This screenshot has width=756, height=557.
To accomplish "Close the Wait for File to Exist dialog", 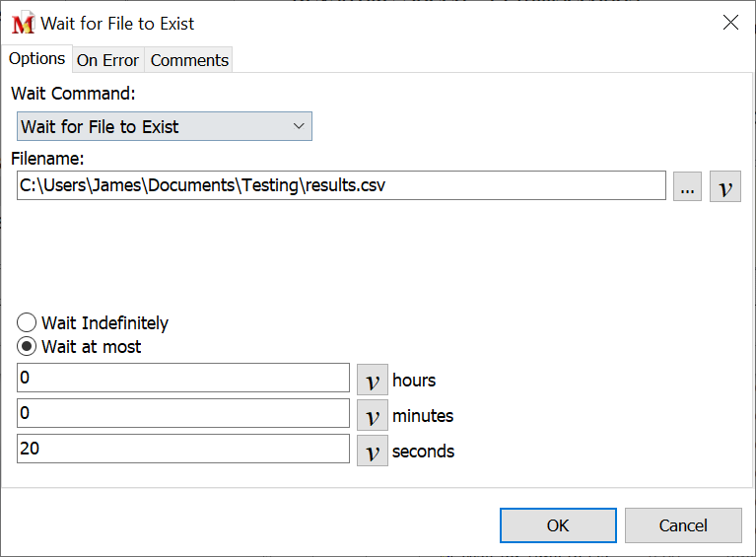I will click(730, 23).
